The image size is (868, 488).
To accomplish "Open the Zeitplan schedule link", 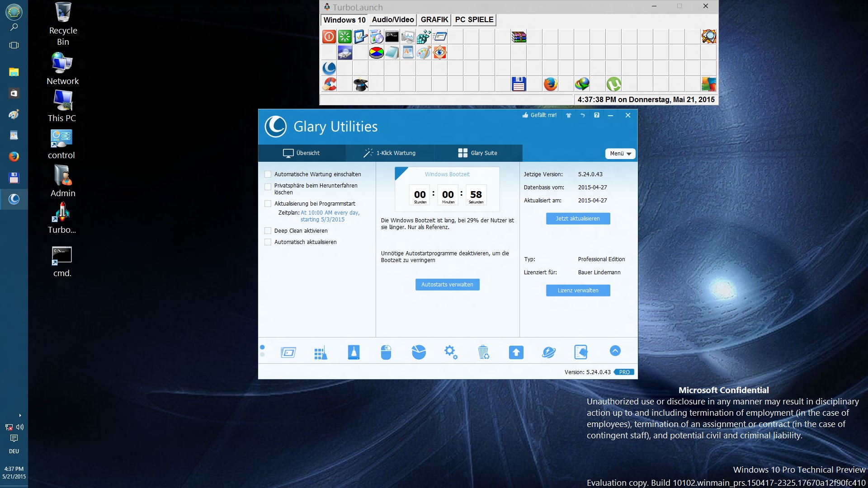I will 330,216.
